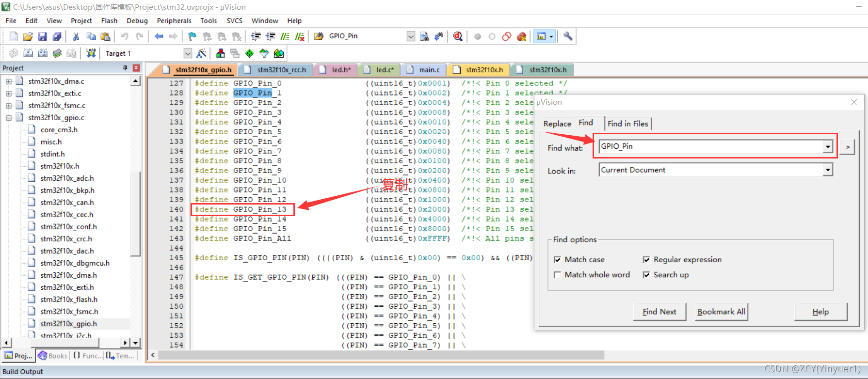868x379 pixels.
Task: Open Configuration using the wrench icon
Action: pos(568,36)
